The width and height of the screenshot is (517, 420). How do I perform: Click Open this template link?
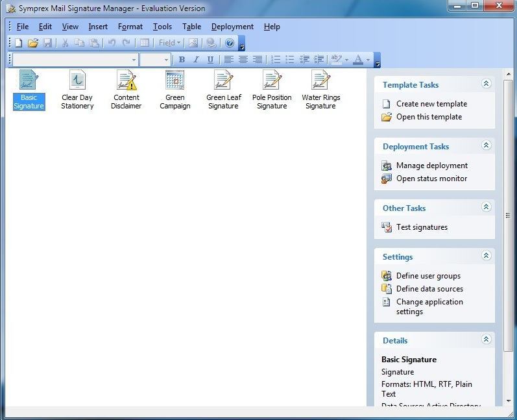429,117
